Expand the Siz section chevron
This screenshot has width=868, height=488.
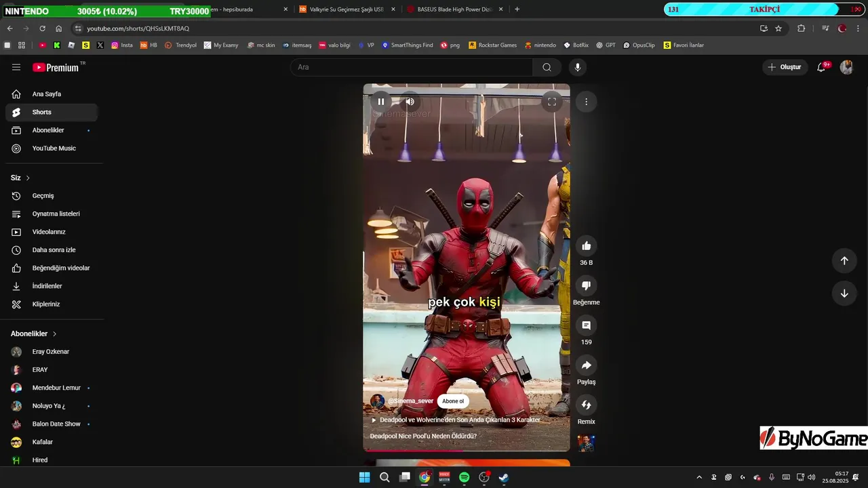[28, 178]
